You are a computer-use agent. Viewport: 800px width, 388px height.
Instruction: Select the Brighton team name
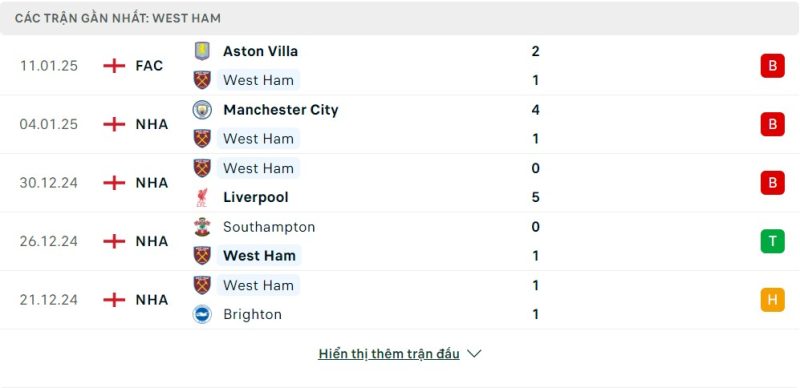(x=253, y=314)
